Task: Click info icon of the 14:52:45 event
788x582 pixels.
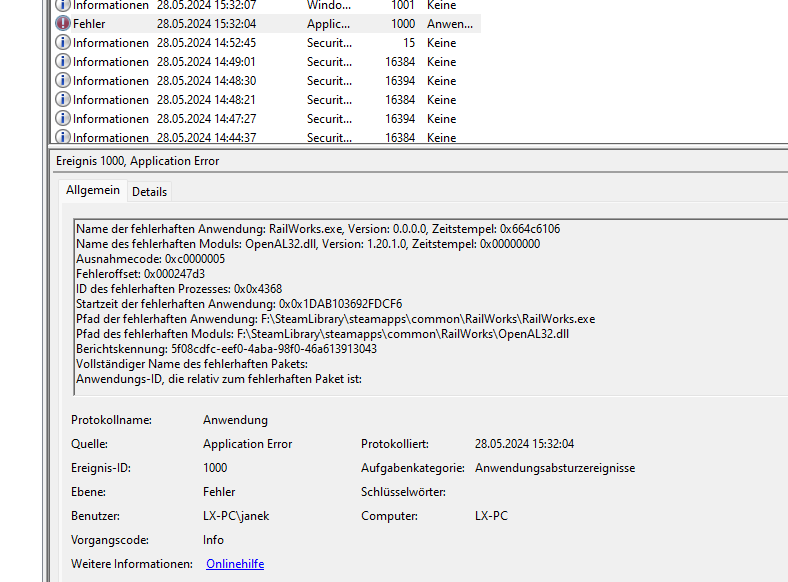Action: click(x=62, y=43)
